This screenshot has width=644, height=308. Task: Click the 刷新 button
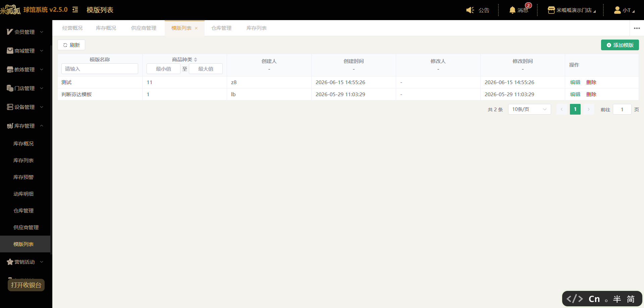point(71,45)
